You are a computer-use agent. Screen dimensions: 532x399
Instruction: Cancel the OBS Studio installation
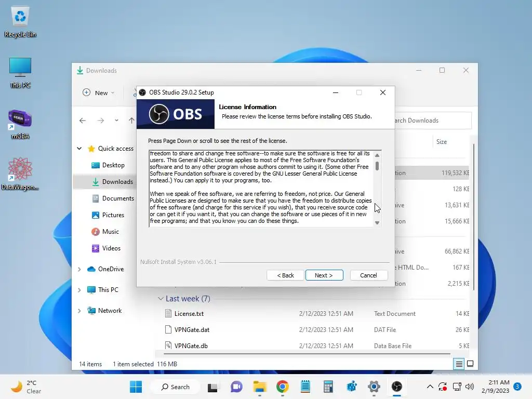[x=368, y=275]
